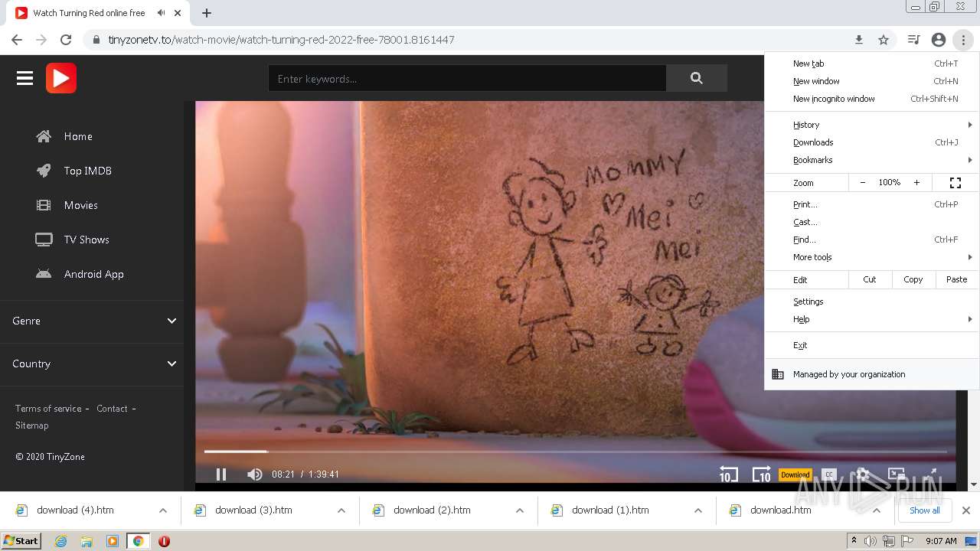Toggle browser fullscreen from Zoom row

point(955,183)
